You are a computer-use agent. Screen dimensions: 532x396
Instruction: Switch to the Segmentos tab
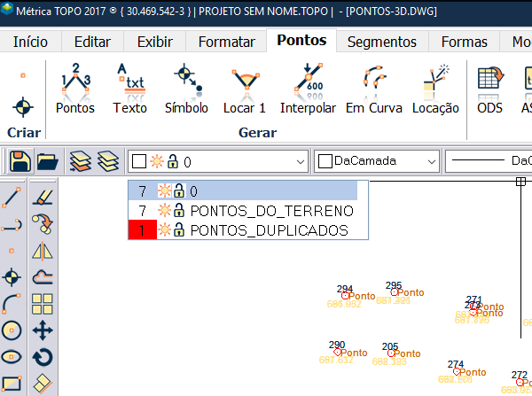(381, 42)
